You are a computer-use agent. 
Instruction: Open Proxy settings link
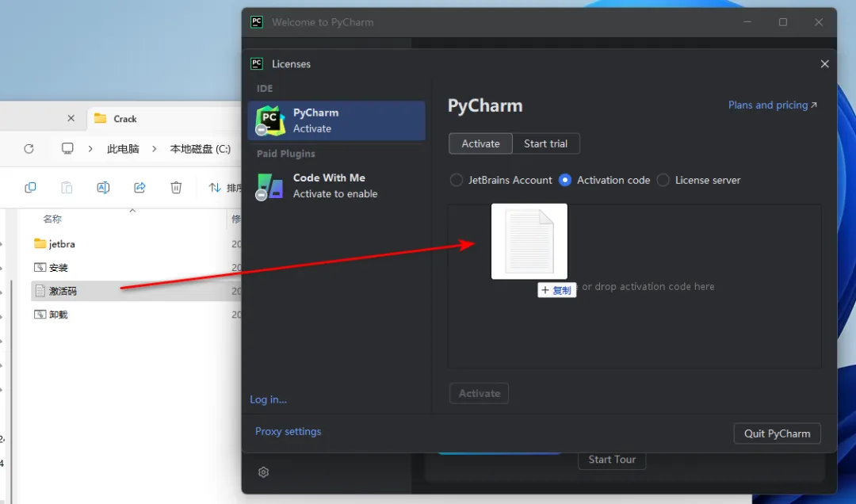pyautogui.click(x=289, y=431)
